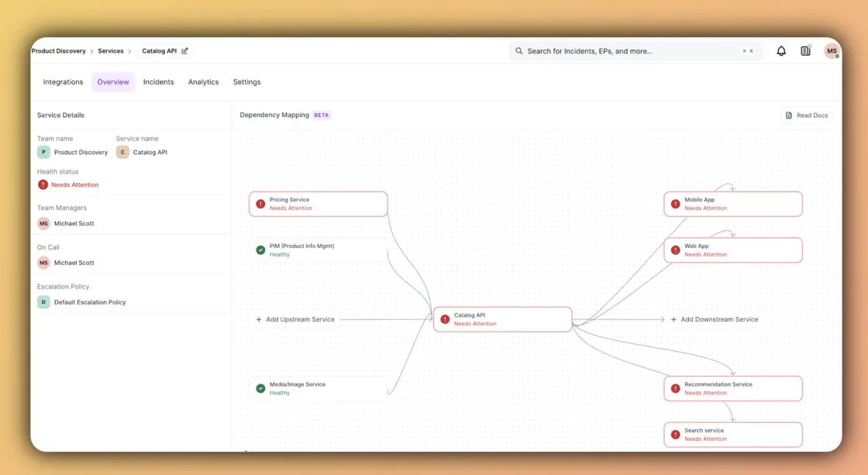868x475 pixels.
Task: Click the C badge of Catalog API service
Action: click(122, 152)
